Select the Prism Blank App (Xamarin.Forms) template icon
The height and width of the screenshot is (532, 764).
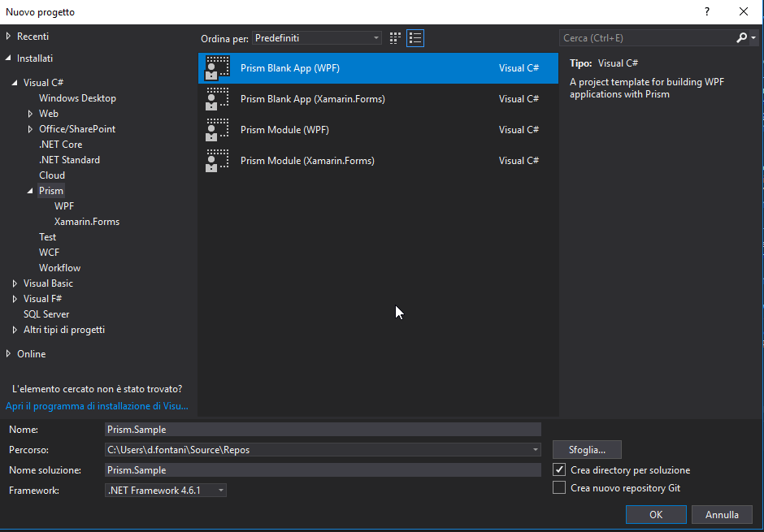click(x=217, y=98)
